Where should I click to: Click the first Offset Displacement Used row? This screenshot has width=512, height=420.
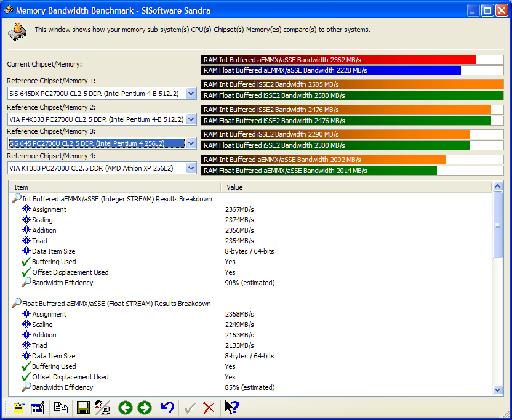pyautogui.click(x=250, y=272)
